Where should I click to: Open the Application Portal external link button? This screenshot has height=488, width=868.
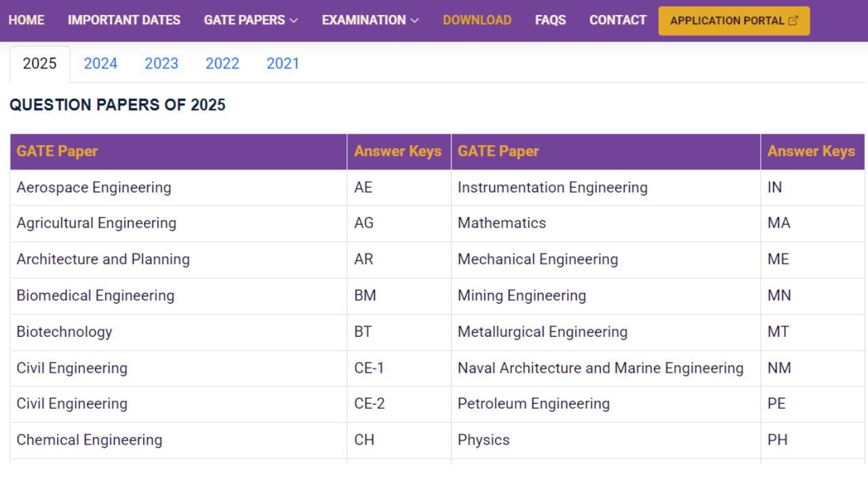[x=734, y=20]
